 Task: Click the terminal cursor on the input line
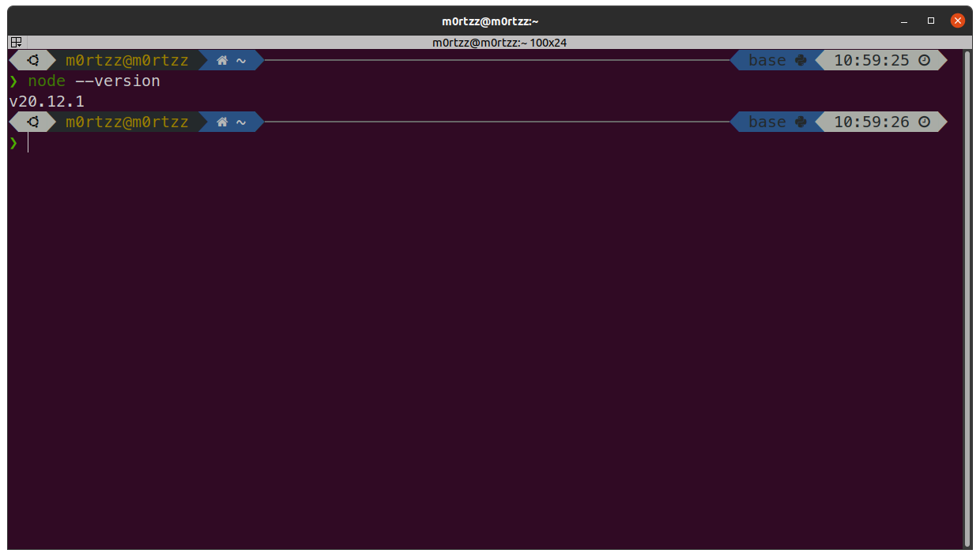[28, 142]
